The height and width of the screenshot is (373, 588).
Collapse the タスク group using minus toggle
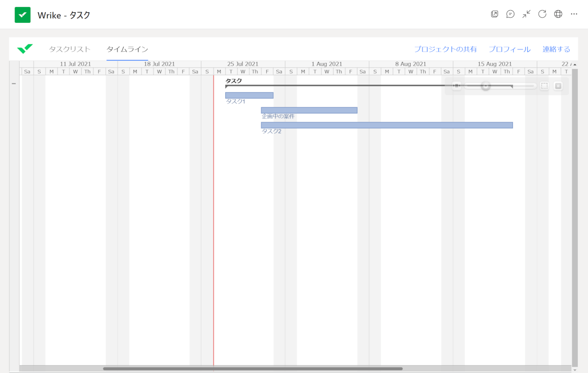[14, 83]
